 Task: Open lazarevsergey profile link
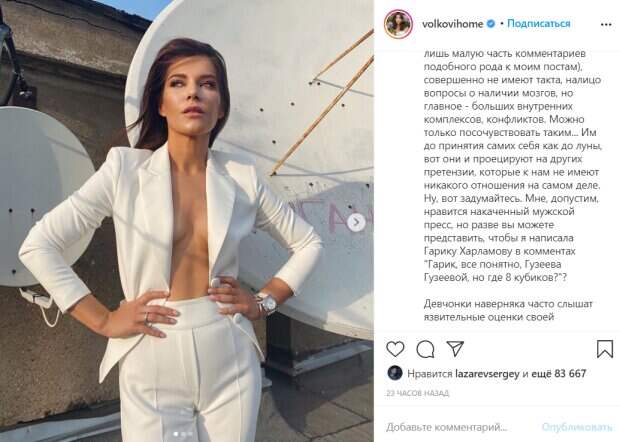(487, 374)
